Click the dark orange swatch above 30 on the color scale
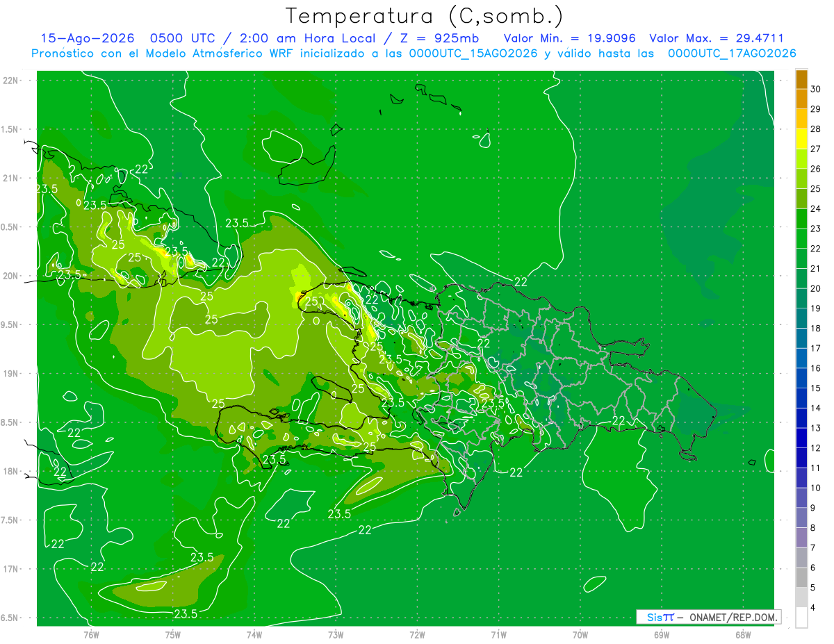The height and width of the screenshot is (644, 834). [801, 79]
